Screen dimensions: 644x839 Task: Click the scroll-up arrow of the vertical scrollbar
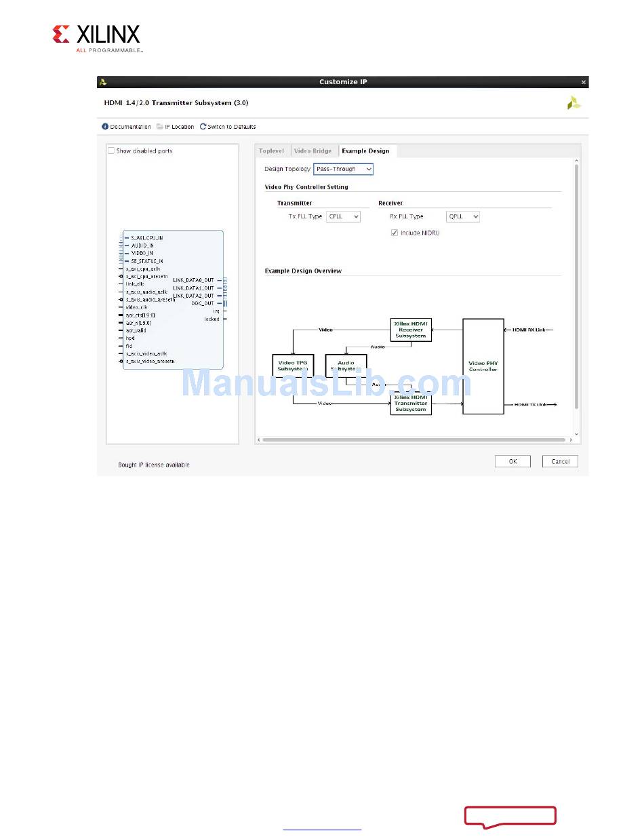(x=577, y=161)
